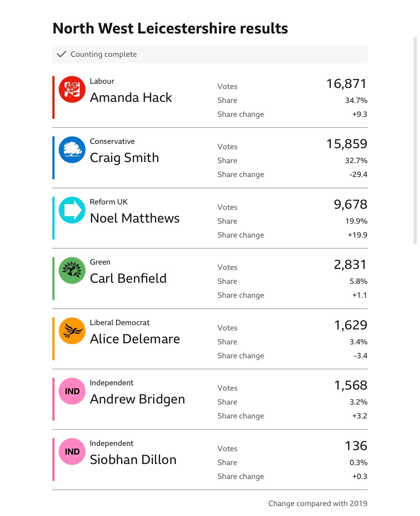Click the Conservative tree party icon
This screenshot has width=420, height=516.
(72, 150)
